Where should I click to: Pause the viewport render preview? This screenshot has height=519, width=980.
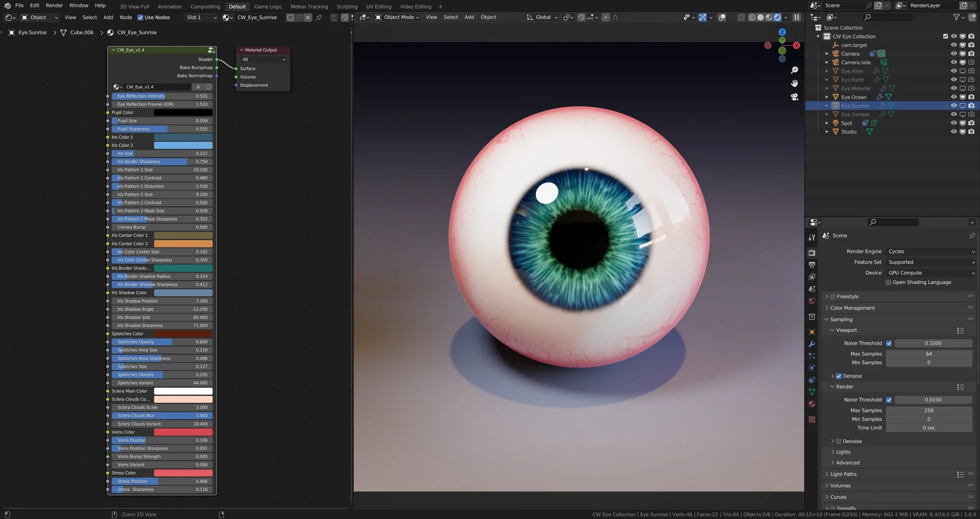796,17
